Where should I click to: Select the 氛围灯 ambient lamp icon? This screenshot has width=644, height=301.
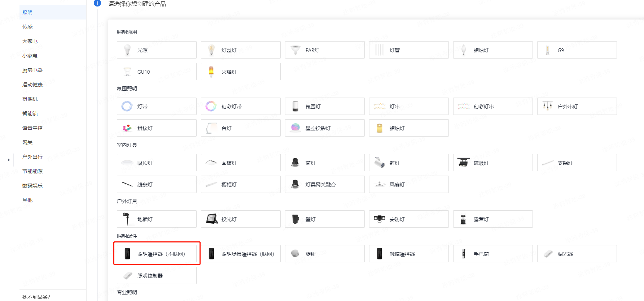point(295,106)
